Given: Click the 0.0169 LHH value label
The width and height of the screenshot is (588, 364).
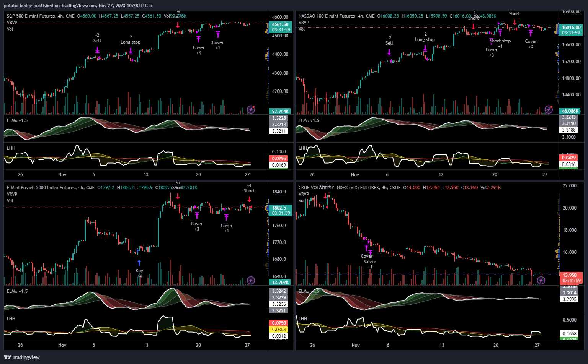Looking at the screenshot, I should [x=279, y=165].
